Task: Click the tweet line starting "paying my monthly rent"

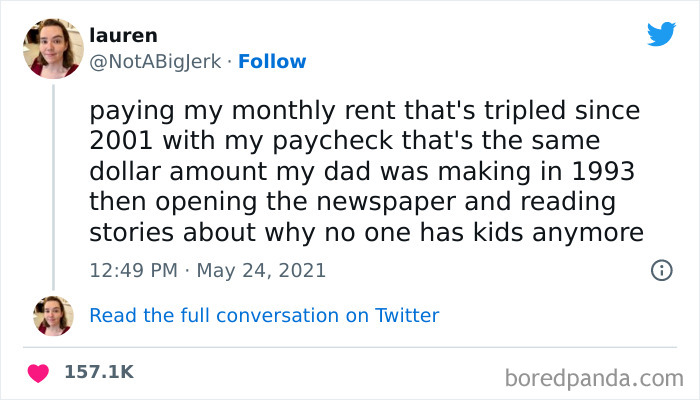Action: pos(364,107)
